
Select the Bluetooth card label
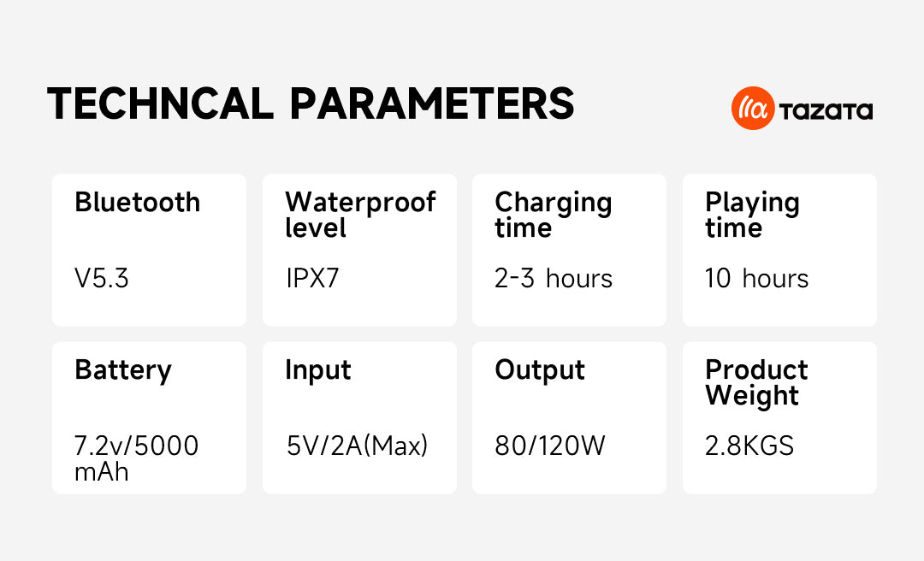point(137,203)
